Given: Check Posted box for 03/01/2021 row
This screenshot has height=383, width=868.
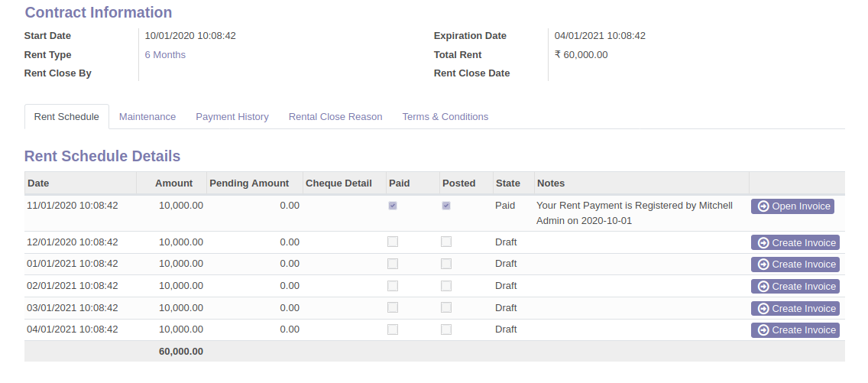Looking at the screenshot, I should pos(446,308).
